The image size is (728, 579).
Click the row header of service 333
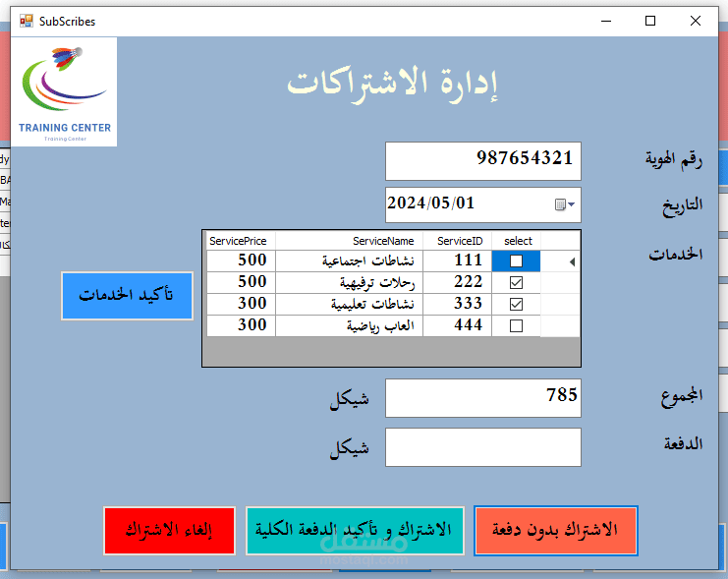[560, 305]
